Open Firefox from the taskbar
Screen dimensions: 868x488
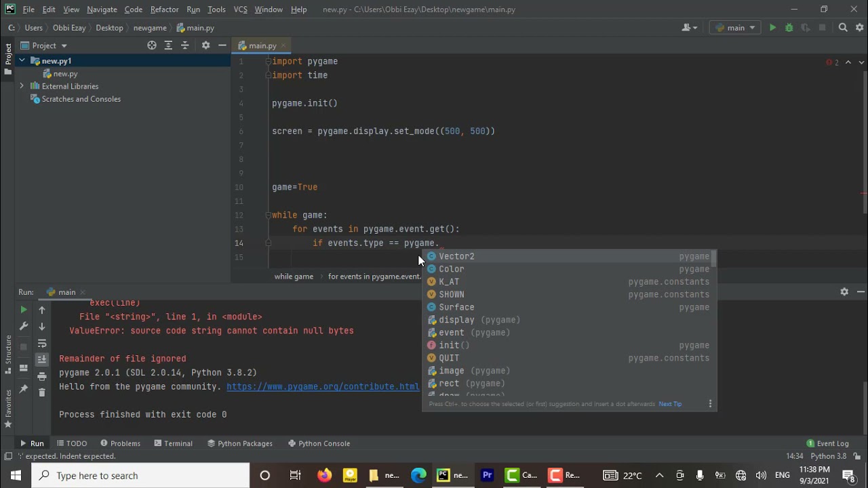325,475
